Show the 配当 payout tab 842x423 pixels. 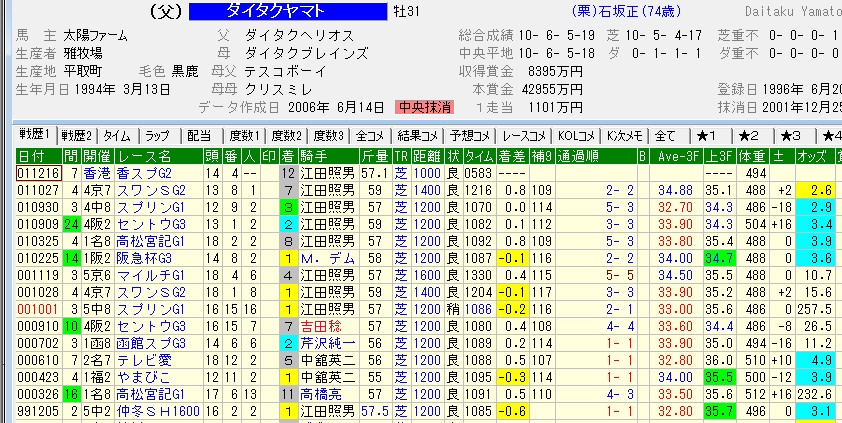pyautogui.click(x=199, y=135)
